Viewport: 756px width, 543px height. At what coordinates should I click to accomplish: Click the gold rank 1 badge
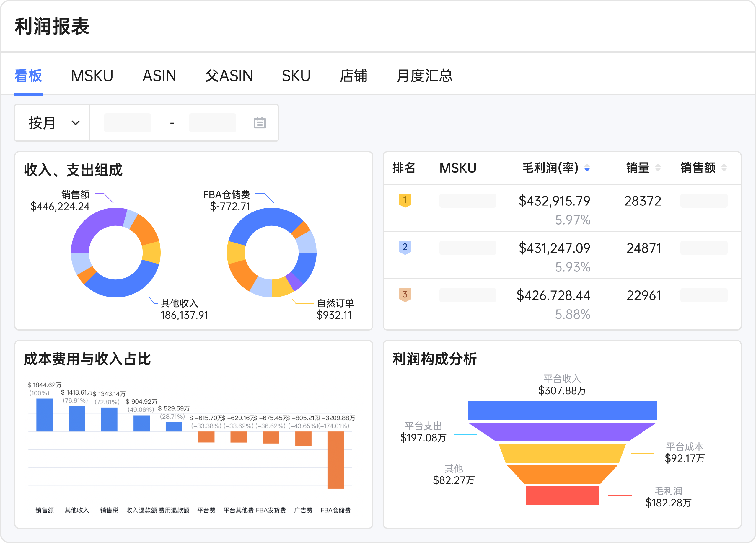[x=405, y=200]
